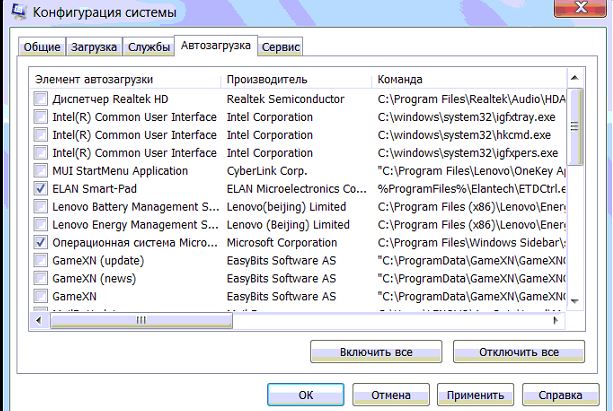Enable Lenovo Energy Management checkbox
The height and width of the screenshot is (411, 613).
click(x=41, y=225)
